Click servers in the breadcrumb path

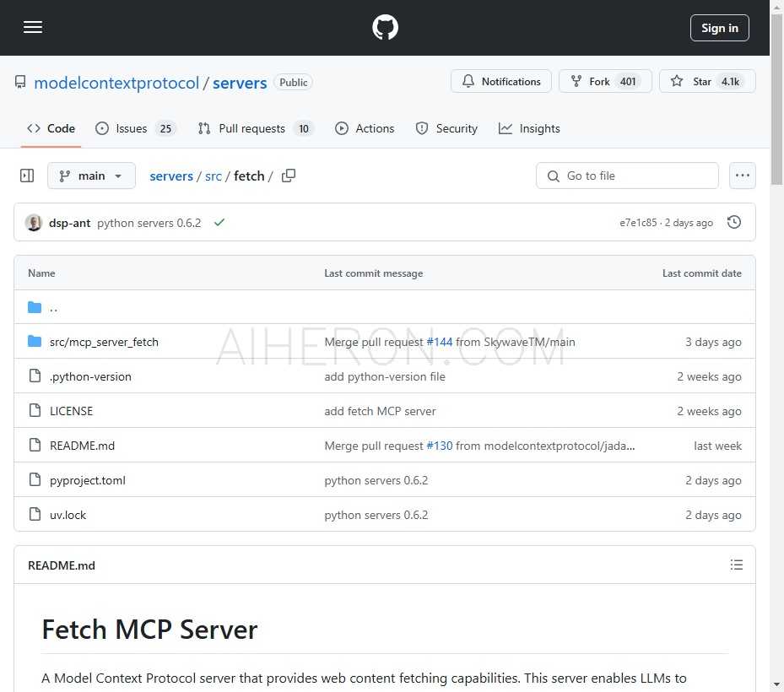[171, 176]
